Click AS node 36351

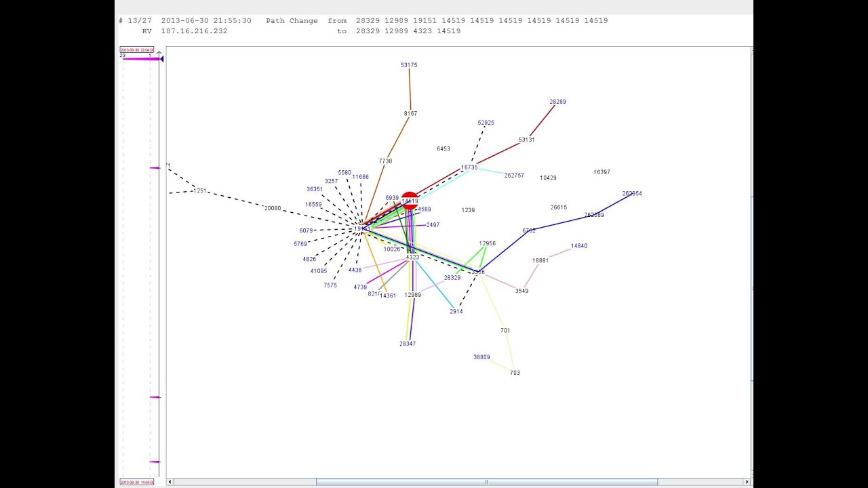pyautogui.click(x=315, y=189)
